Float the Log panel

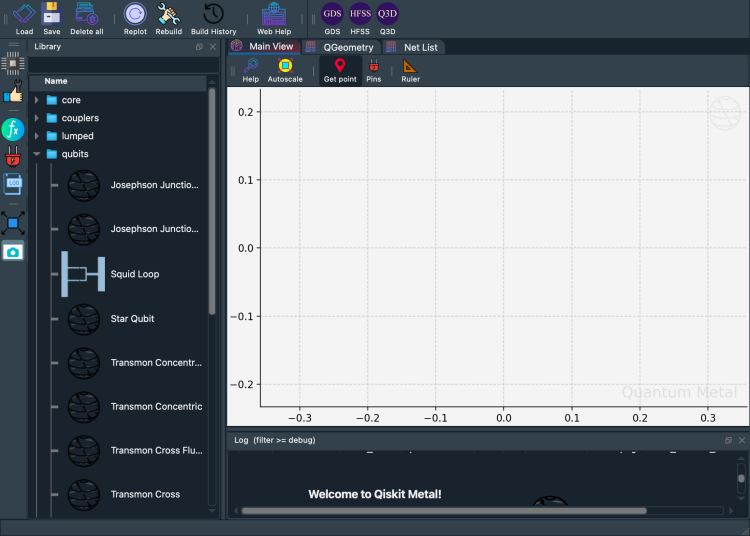tap(728, 440)
